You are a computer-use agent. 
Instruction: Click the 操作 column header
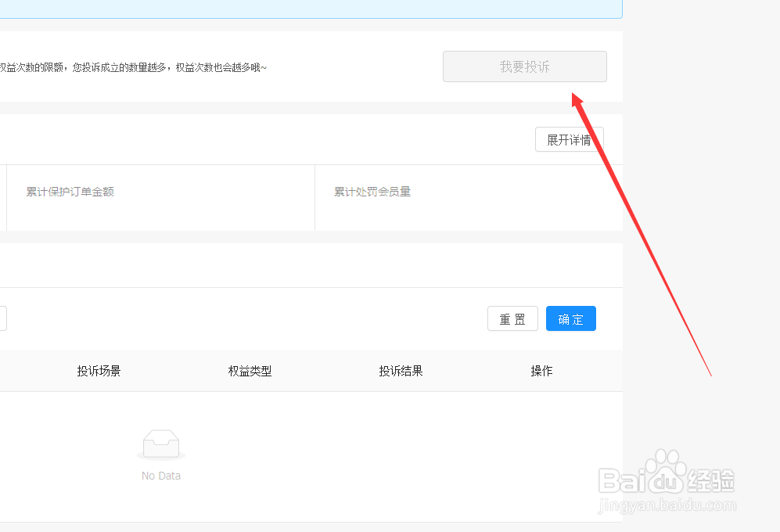pyautogui.click(x=542, y=371)
